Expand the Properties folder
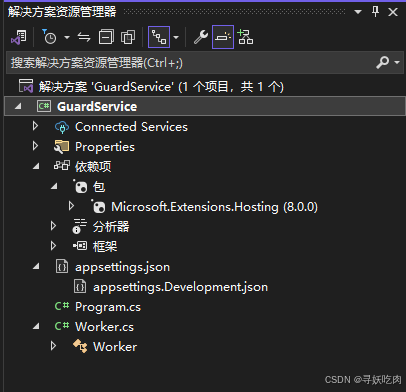This screenshot has height=392, width=406. click(35, 146)
